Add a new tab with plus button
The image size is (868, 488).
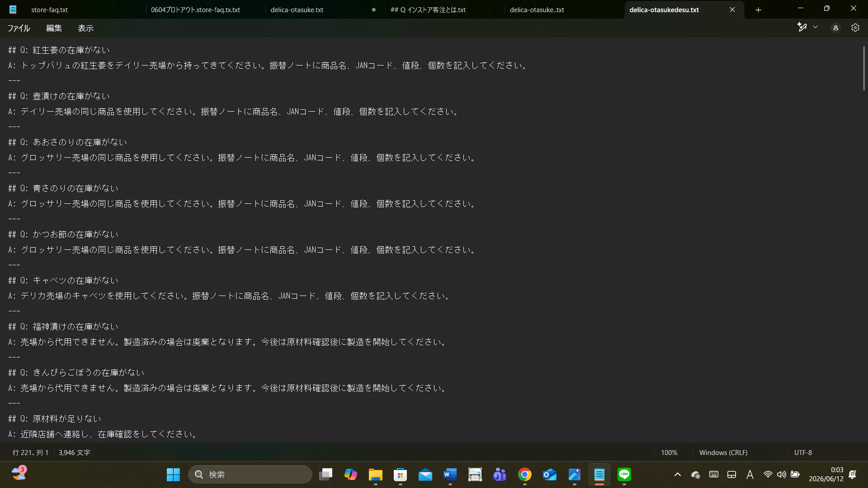point(758,10)
